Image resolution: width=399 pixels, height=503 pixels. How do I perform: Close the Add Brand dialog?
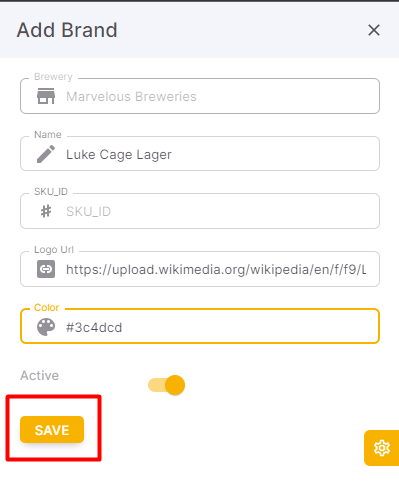[374, 30]
